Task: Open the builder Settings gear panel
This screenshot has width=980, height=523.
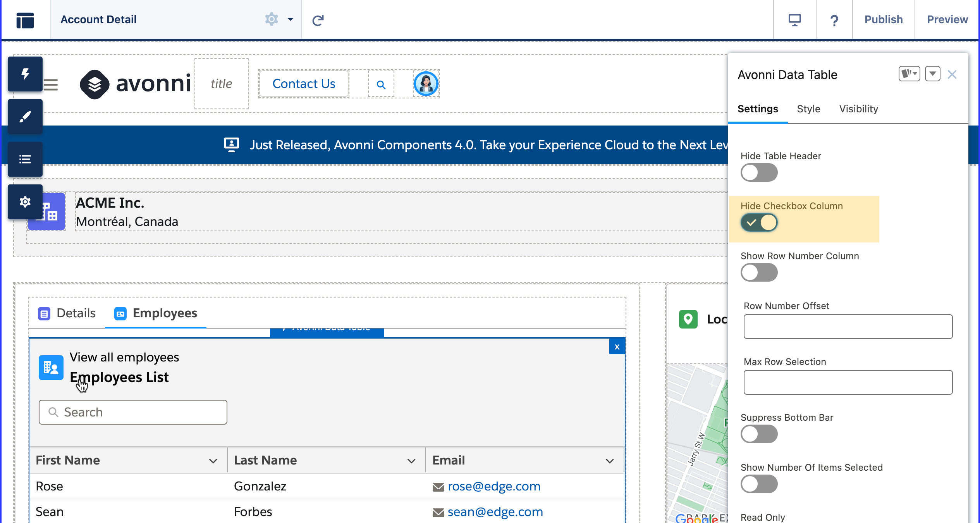Action: (25, 202)
